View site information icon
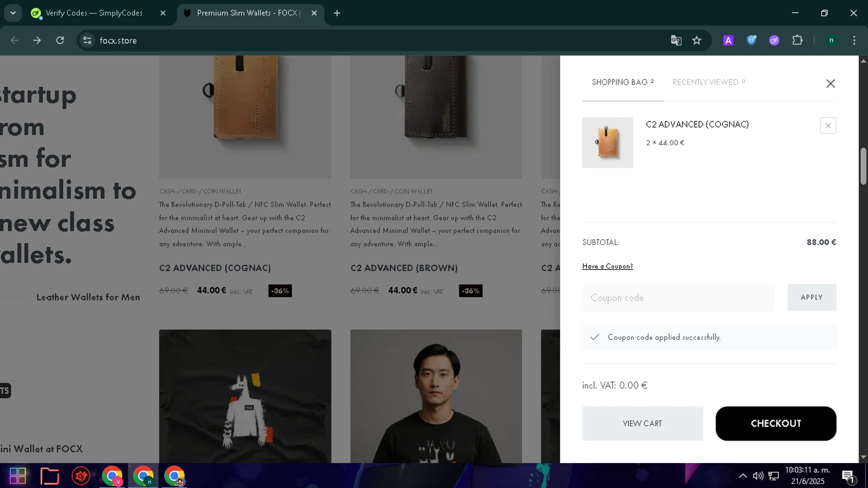This screenshot has height=488, width=868. click(x=87, y=41)
